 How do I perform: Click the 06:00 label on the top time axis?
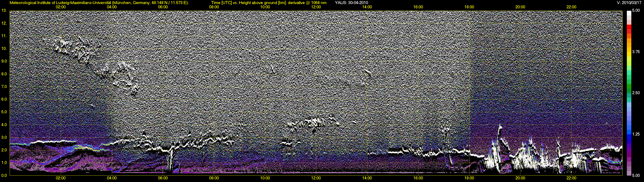click(163, 7)
